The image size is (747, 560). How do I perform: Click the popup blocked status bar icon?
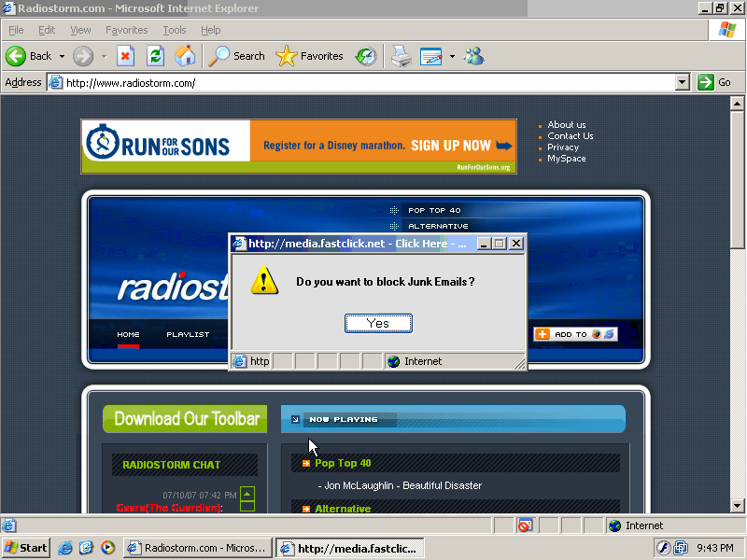[525, 525]
